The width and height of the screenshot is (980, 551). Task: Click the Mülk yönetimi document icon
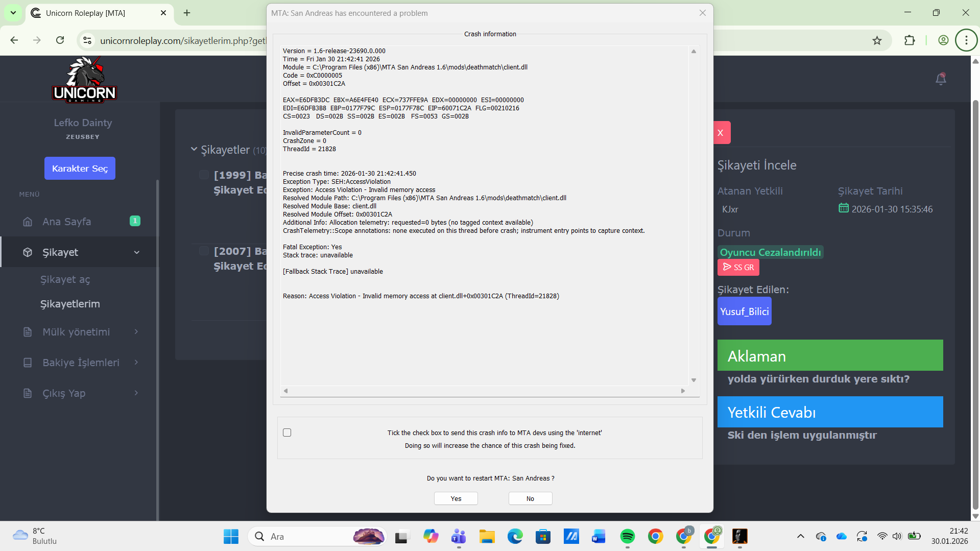(28, 332)
